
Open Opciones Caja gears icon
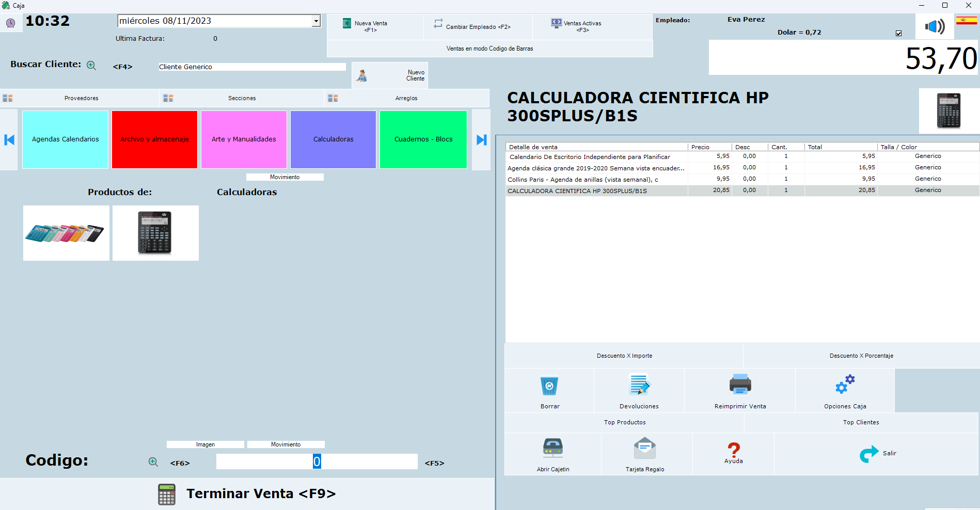coord(845,385)
